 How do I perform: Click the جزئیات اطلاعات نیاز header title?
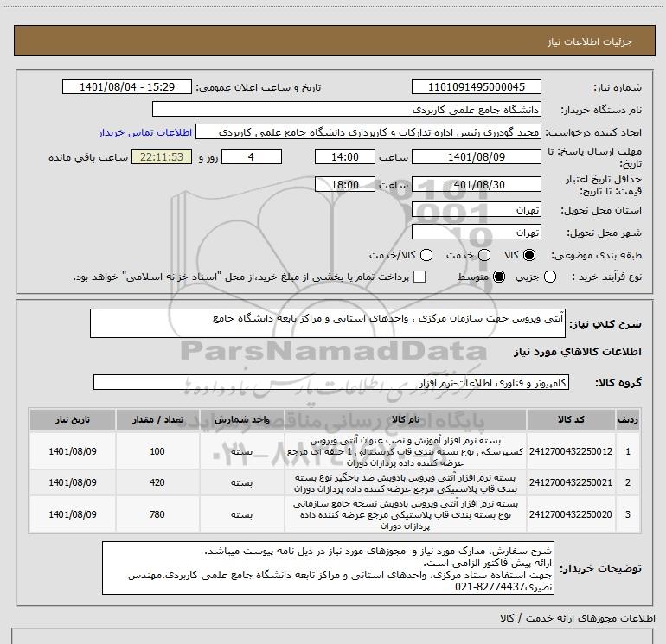[x=589, y=41]
